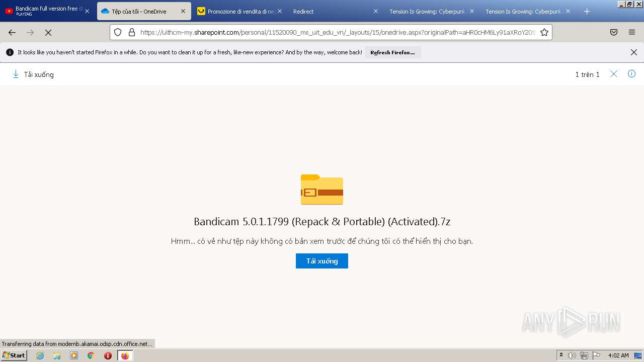644x362 pixels.
Task: Click the no-preview message text
Action: point(322,241)
